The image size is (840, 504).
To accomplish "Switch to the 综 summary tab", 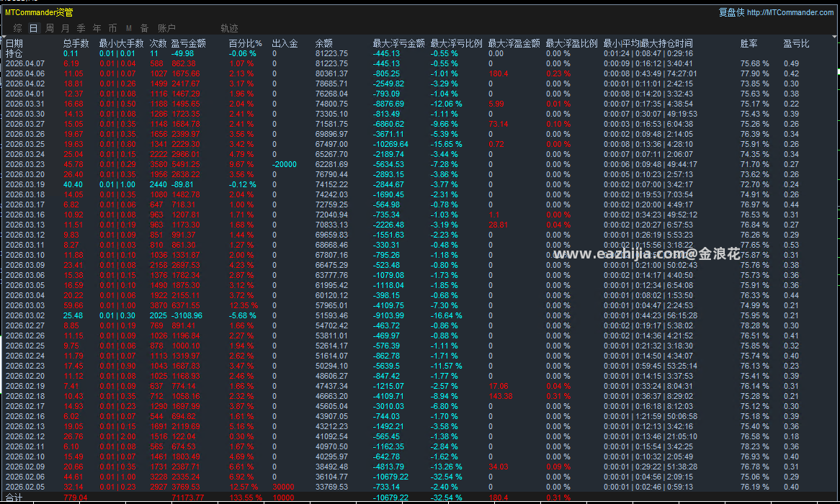I will 18,28.
